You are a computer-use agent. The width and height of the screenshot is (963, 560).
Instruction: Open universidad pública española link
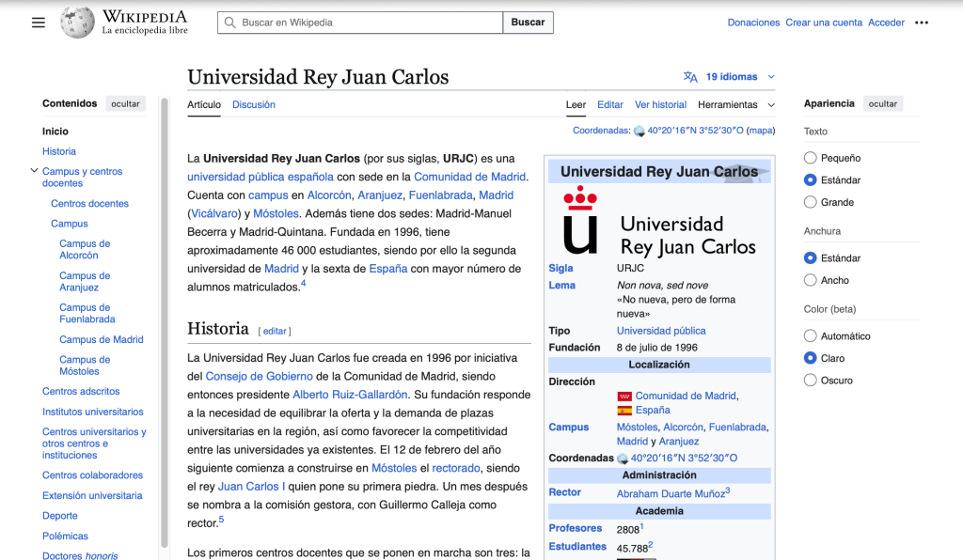point(260,177)
